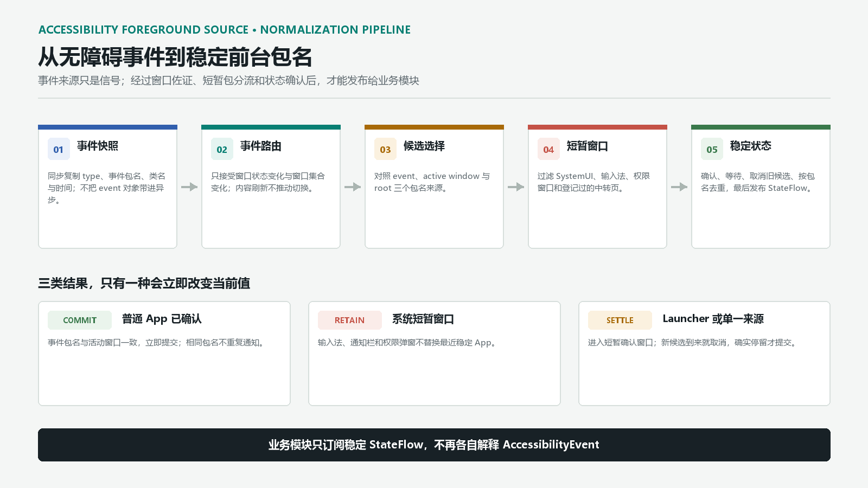Click the description starting 确认、等待、取消旧候选
Image resolution: width=868 pixels, height=488 pixels.
758,182
